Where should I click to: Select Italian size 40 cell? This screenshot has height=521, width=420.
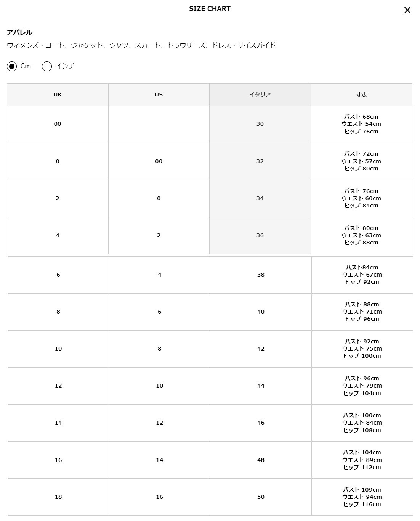261,312
